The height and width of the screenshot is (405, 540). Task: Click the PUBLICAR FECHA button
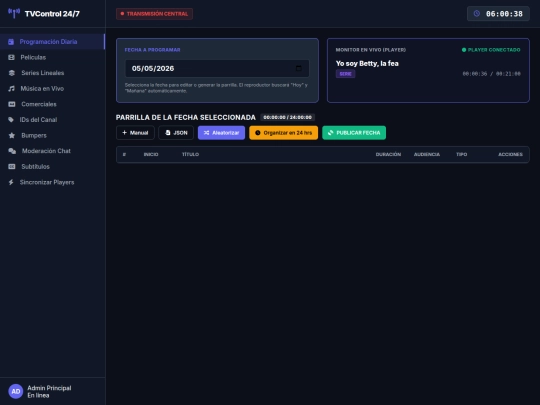pos(354,133)
